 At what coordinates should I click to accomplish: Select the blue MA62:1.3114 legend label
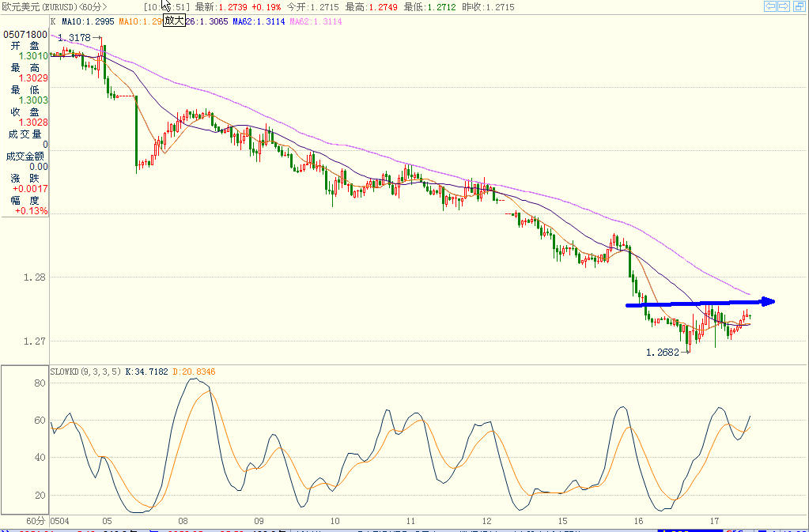[x=259, y=21]
